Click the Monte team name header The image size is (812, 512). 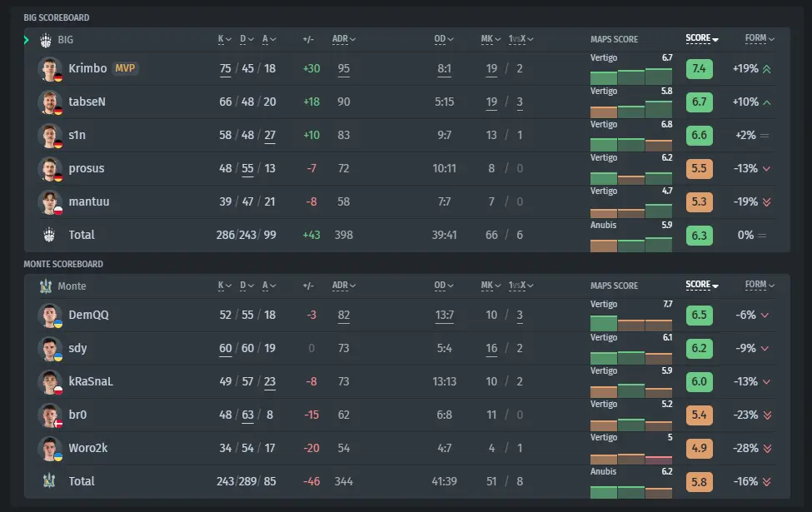[72, 286]
